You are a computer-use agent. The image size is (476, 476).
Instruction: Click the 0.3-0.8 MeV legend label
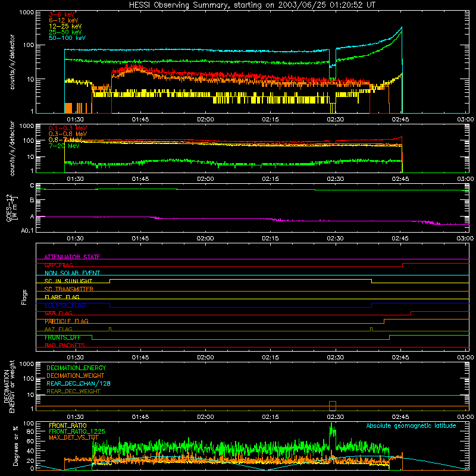[68, 134]
